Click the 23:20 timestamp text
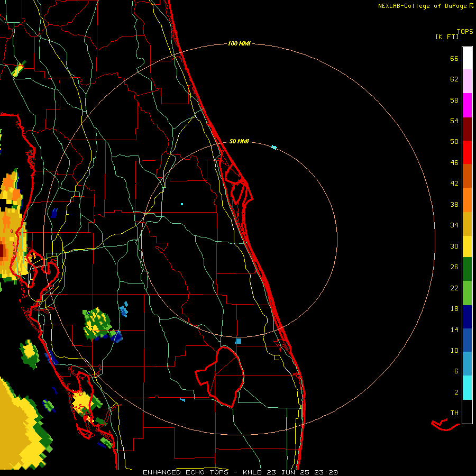 point(326,472)
